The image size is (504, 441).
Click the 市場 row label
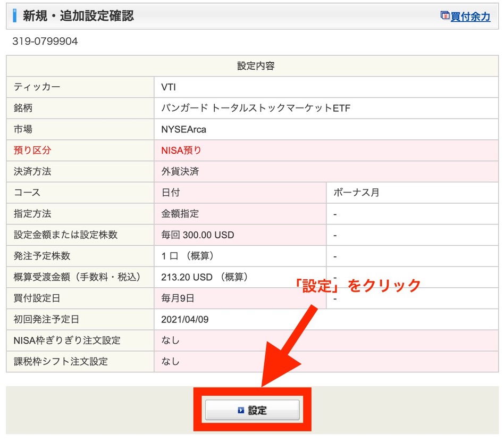coord(23,129)
